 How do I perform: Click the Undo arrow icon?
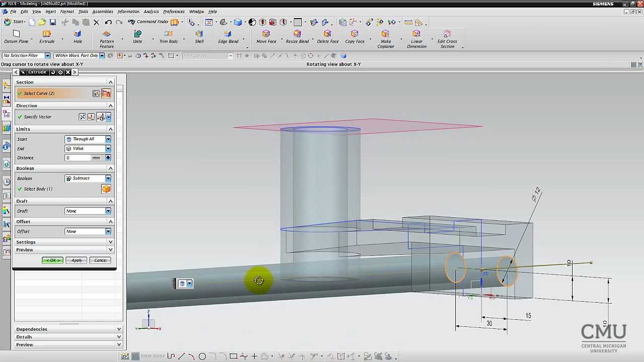coord(108,22)
